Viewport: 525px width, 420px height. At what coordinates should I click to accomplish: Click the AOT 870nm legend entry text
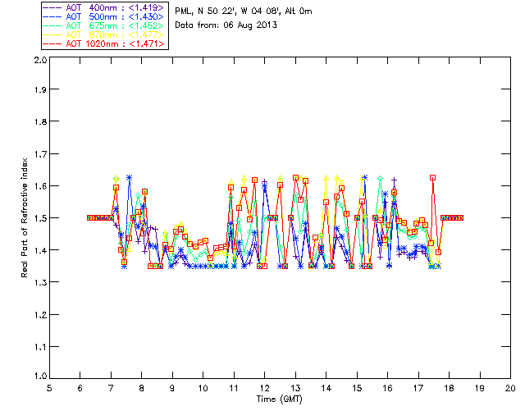coord(115,34)
